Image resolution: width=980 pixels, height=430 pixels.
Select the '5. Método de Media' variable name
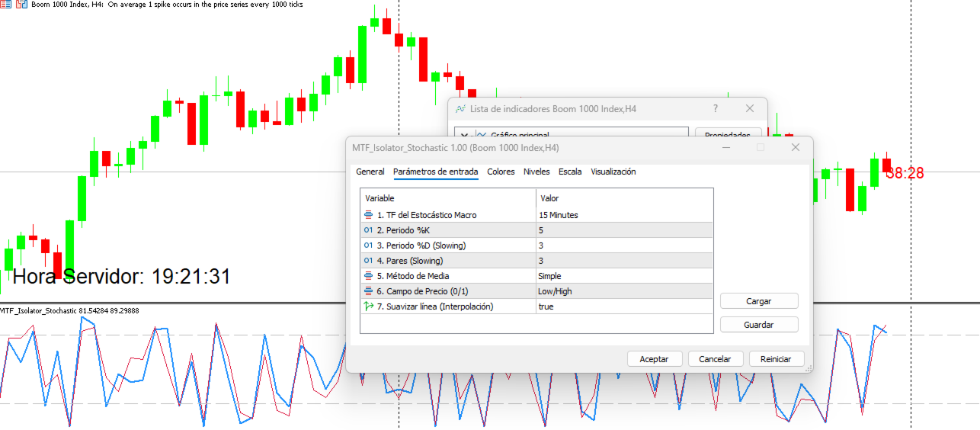click(x=413, y=276)
